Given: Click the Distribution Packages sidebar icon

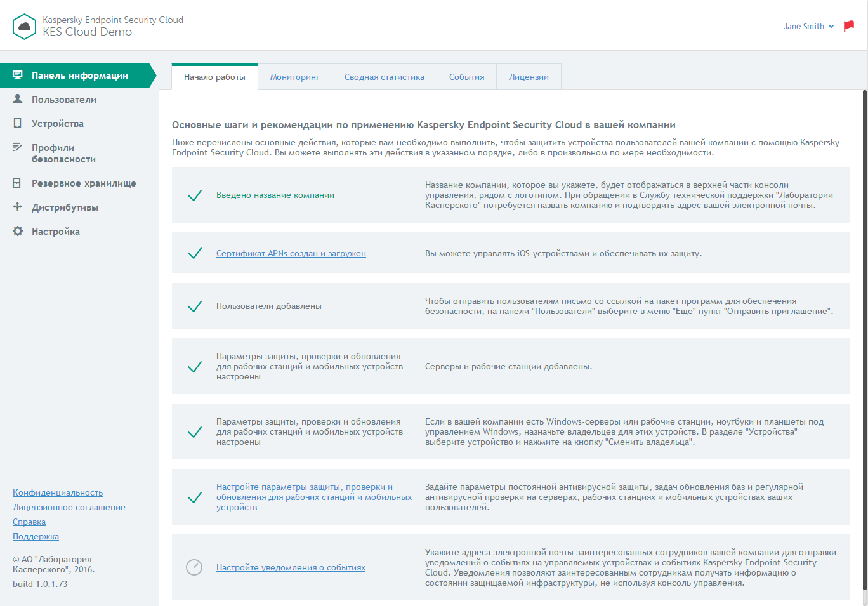Looking at the screenshot, I should (18, 207).
